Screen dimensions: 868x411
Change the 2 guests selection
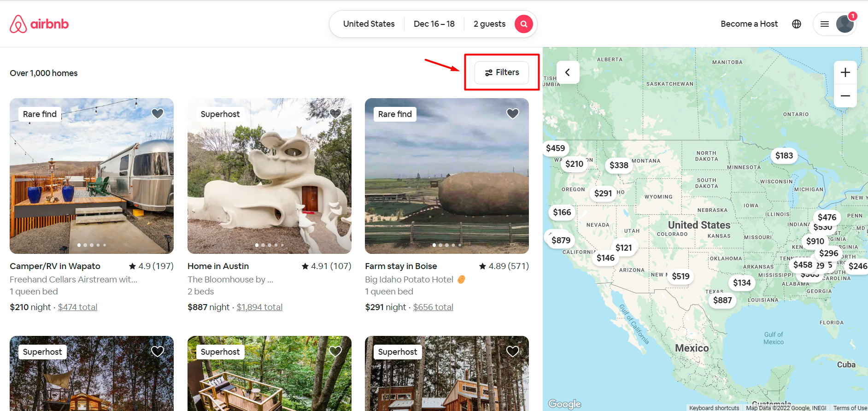click(x=489, y=24)
